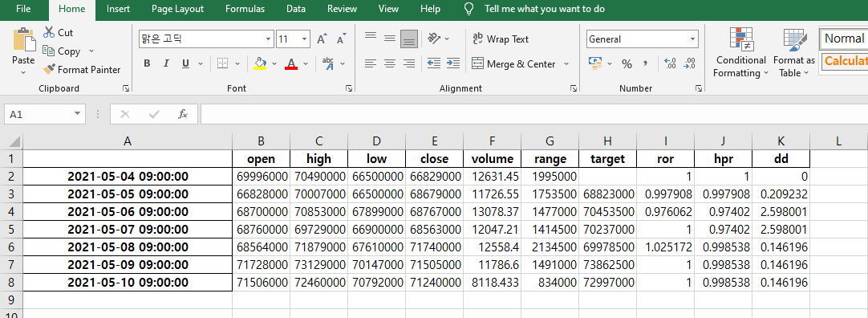Apply yellow fill color bucket
This screenshot has width=868, height=318.
(260, 63)
